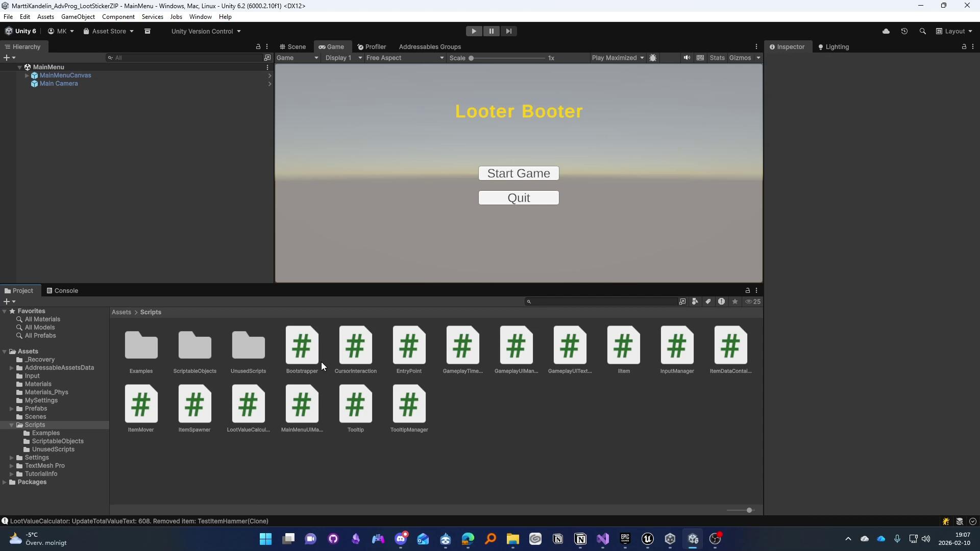Expand the MainMenuCanvas hierarchy item

tap(27, 76)
